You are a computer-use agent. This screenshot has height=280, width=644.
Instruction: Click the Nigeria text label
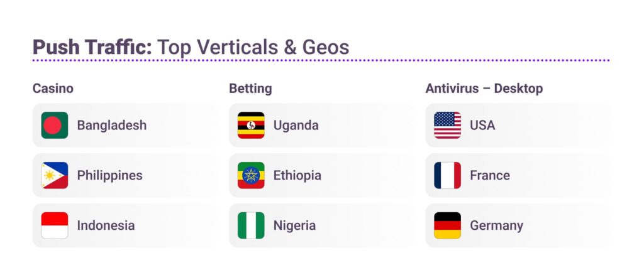point(294,225)
